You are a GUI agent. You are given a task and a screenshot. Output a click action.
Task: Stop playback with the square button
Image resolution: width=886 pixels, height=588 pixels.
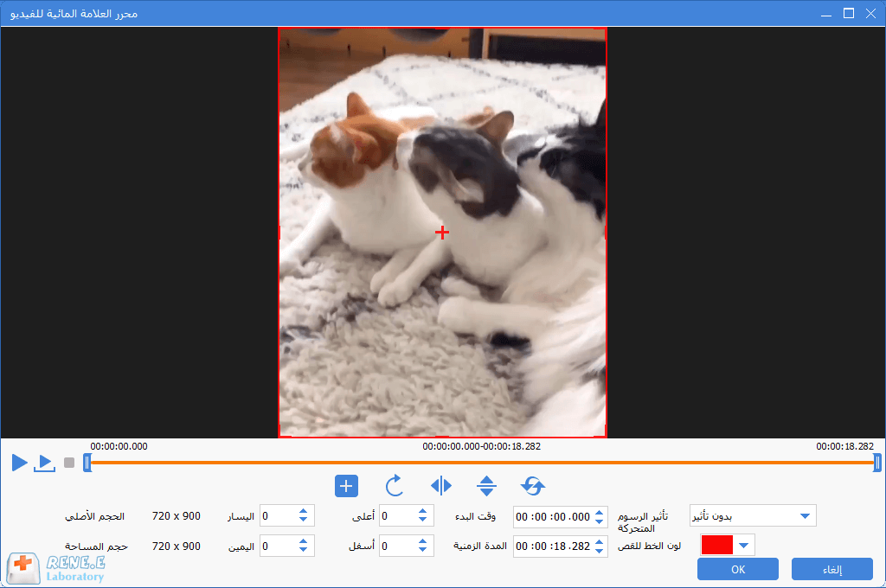[x=69, y=463]
